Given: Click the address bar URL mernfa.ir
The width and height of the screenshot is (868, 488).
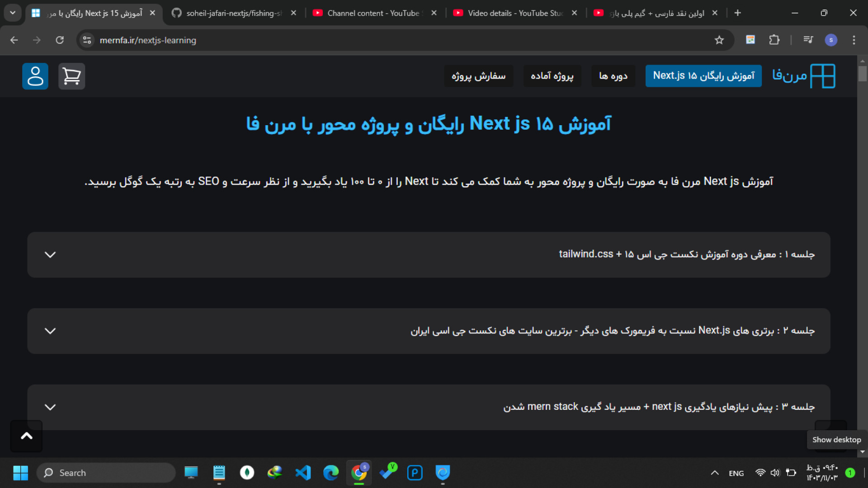Looking at the screenshot, I should tap(148, 40).
